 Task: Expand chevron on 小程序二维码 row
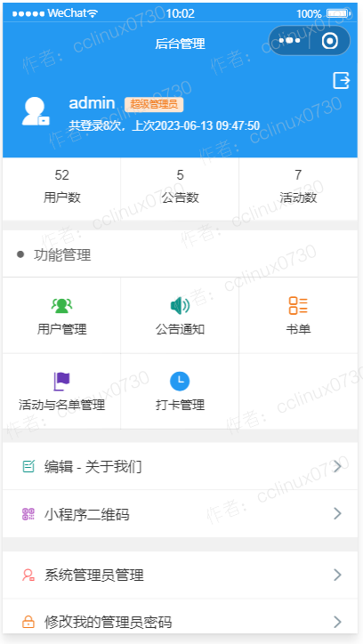tap(337, 514)
